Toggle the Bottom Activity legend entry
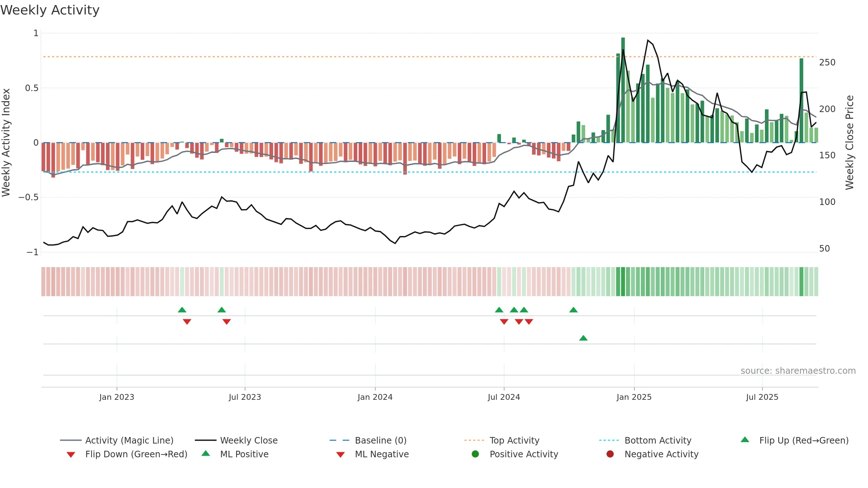868x488 pixels. pyautogui.click(x=645, y=440)
